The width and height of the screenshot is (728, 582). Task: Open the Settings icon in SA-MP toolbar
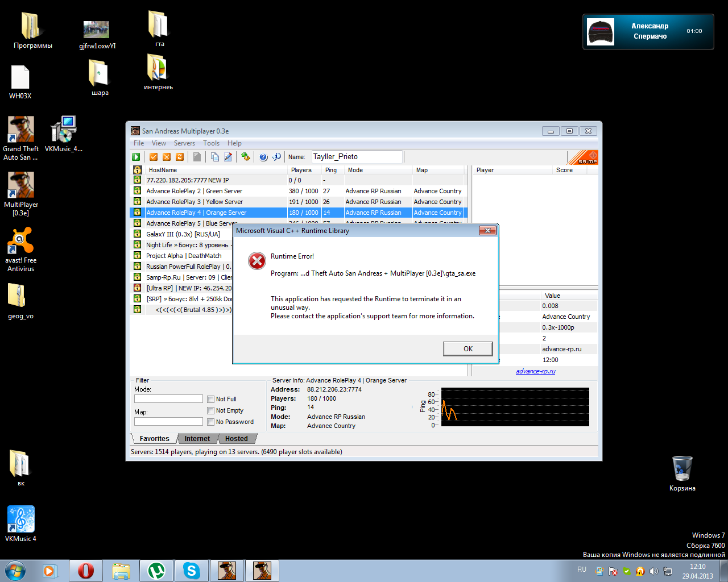coord(246,157)
